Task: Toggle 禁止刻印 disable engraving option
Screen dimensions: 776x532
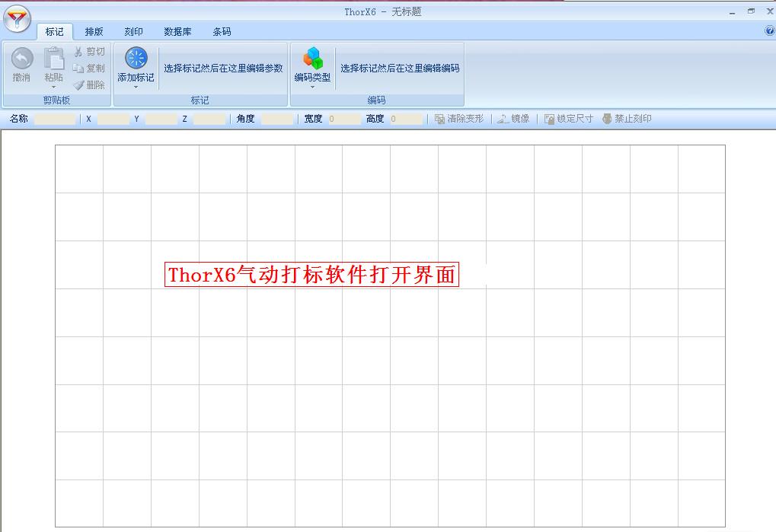Action: (627, 119)
